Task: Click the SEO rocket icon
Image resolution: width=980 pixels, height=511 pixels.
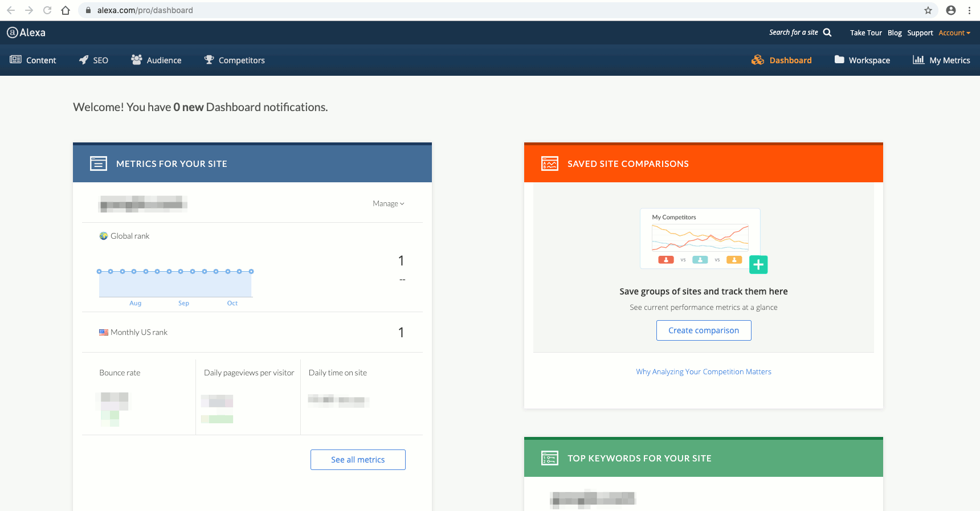Action: point(84,60)
